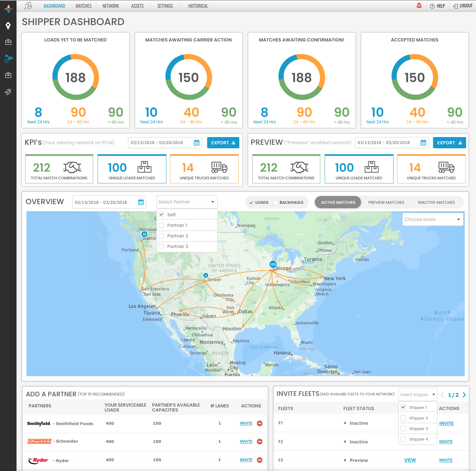
Task: Open the Matches menu tab
Action: coord(83,6)
